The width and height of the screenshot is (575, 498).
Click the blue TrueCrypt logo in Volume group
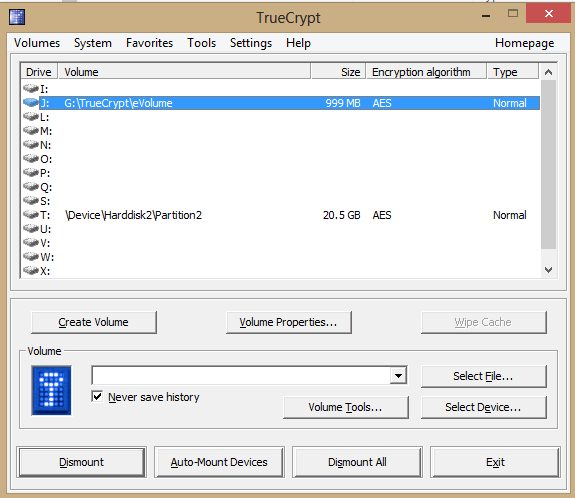(51, 390)
